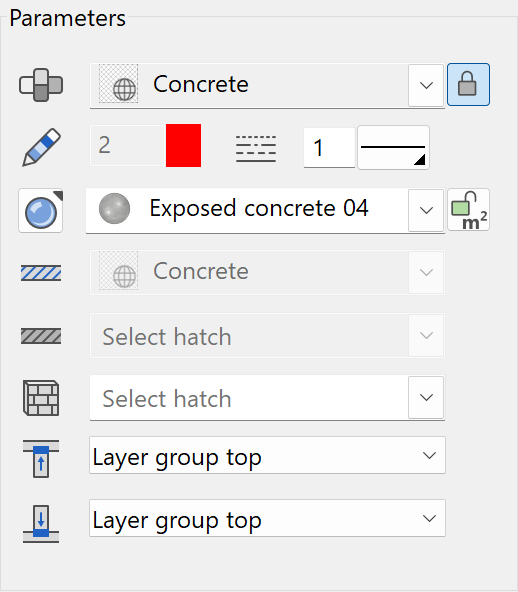Expand the enabled Select hatch dropdown arrow

pyautogui.click(x=426, y=397)
